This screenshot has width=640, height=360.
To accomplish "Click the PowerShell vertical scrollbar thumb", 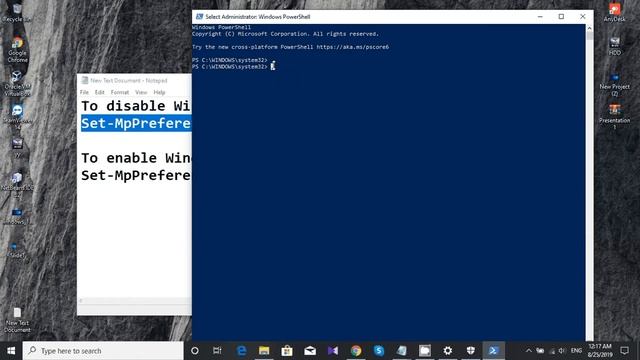I will tap(589, 36).
